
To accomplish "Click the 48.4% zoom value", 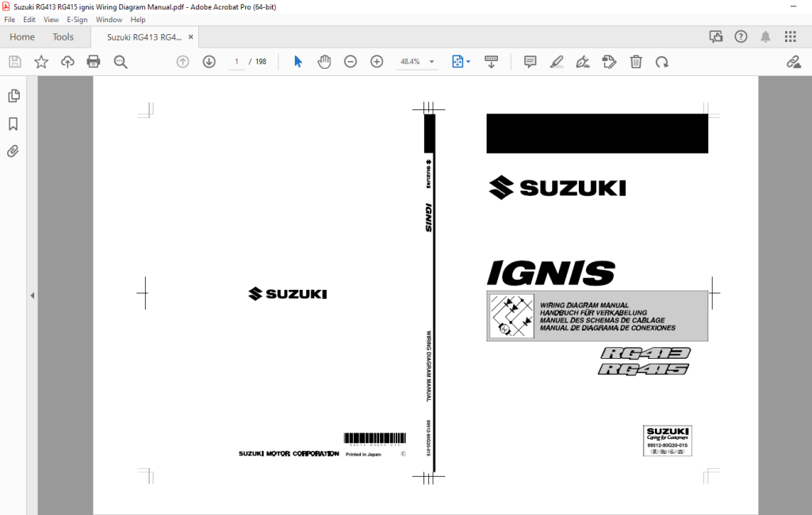I will point(410,62).
